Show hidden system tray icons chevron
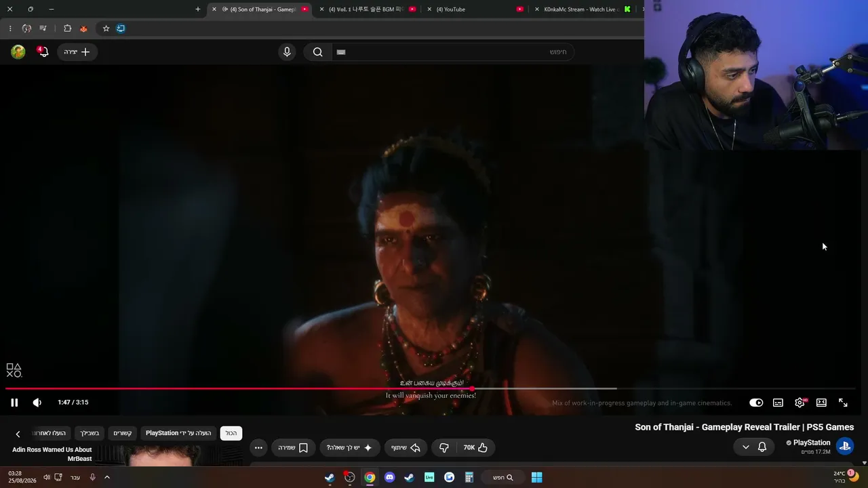 tap(106, 477)
